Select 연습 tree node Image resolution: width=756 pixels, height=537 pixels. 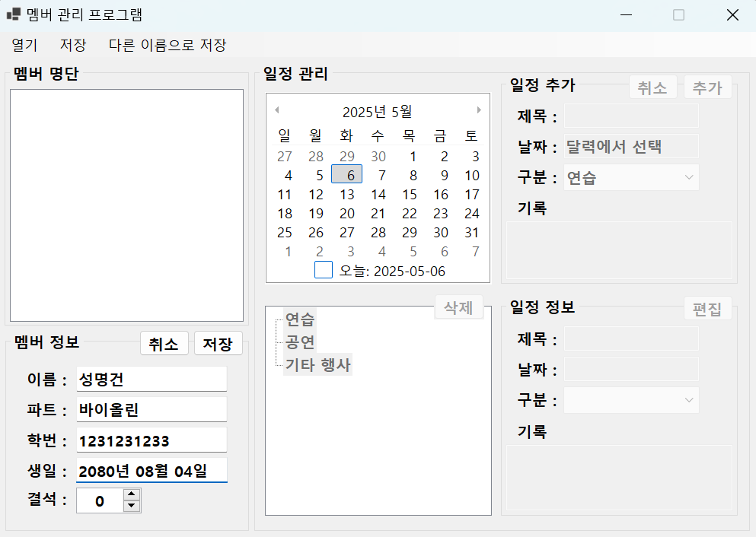300,319
